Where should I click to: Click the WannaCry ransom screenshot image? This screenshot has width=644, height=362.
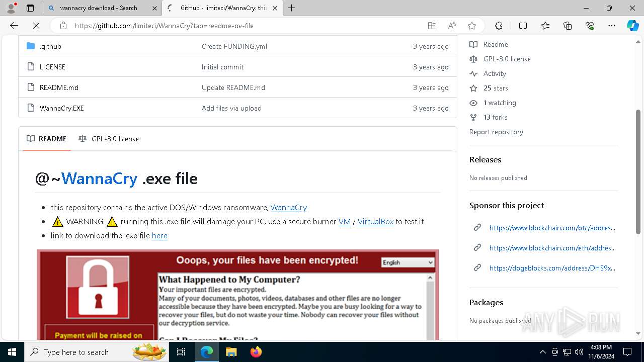238,295
